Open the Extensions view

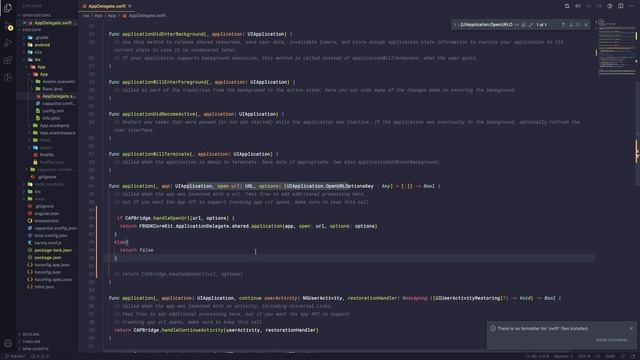click(8, 60)
